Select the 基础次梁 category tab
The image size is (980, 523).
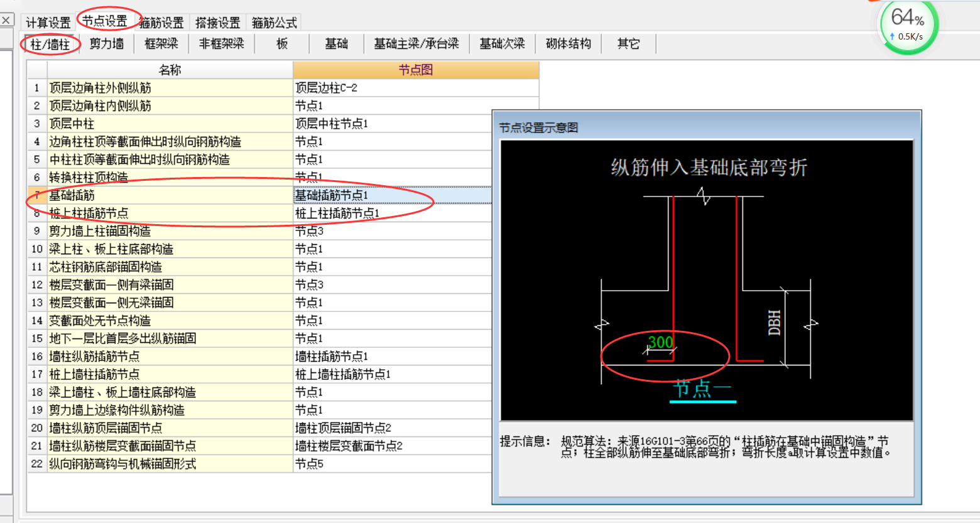coord(501,44)
